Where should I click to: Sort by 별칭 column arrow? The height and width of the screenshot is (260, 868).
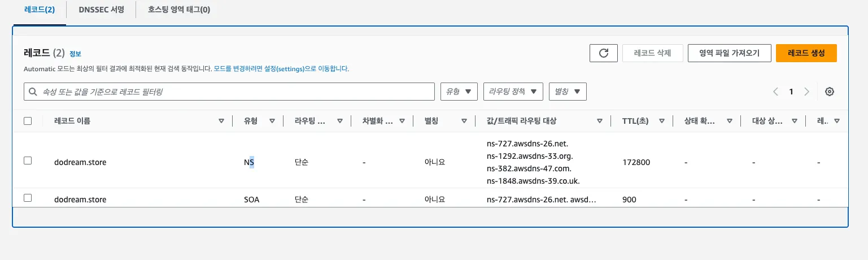[x=464, y=121]
